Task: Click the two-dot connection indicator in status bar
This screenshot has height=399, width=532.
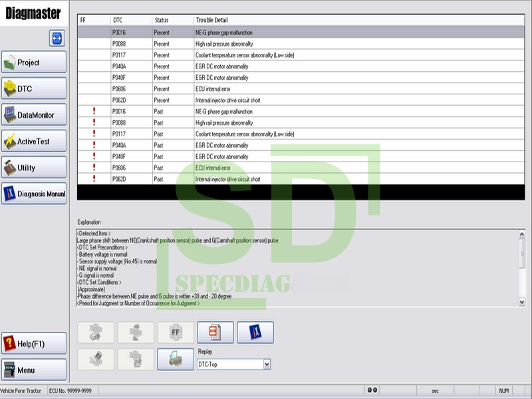Action: click(x=372, y=390)
